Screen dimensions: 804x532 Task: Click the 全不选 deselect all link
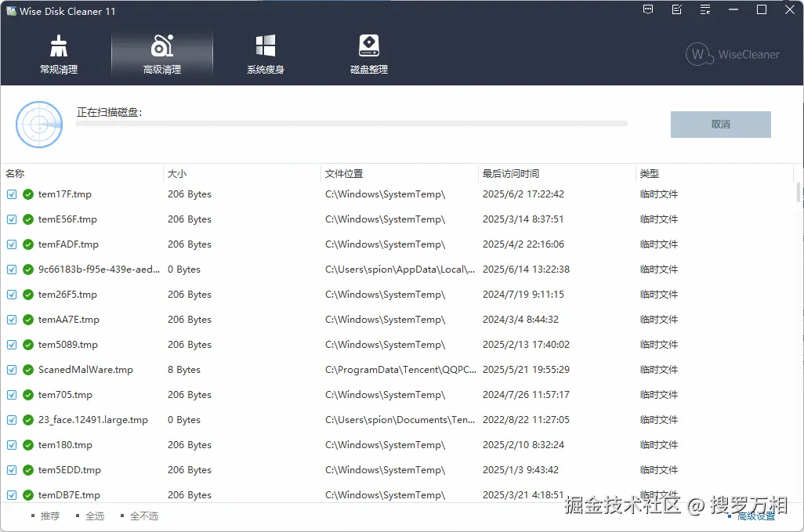coord(144,516)
